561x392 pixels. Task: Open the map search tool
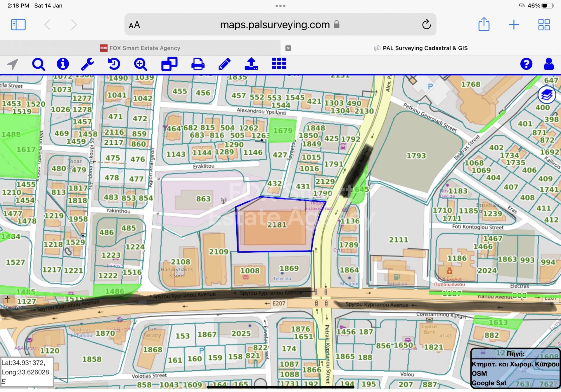[x=38, y=64]
